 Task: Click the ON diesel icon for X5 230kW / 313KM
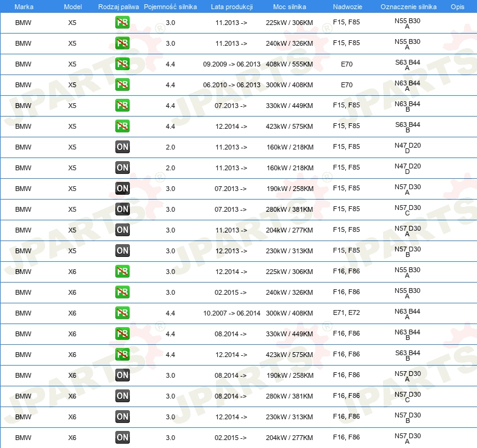122,250
